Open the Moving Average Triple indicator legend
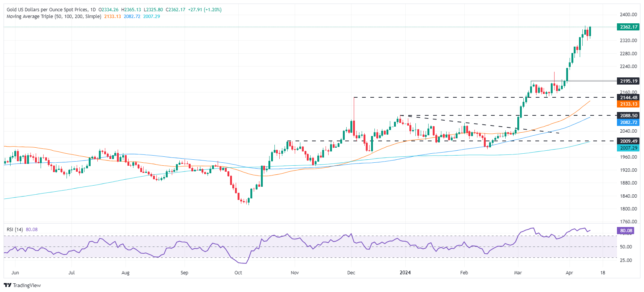This screenshot has height=292, width=644. pyautogui.click(x=54, y=17)
